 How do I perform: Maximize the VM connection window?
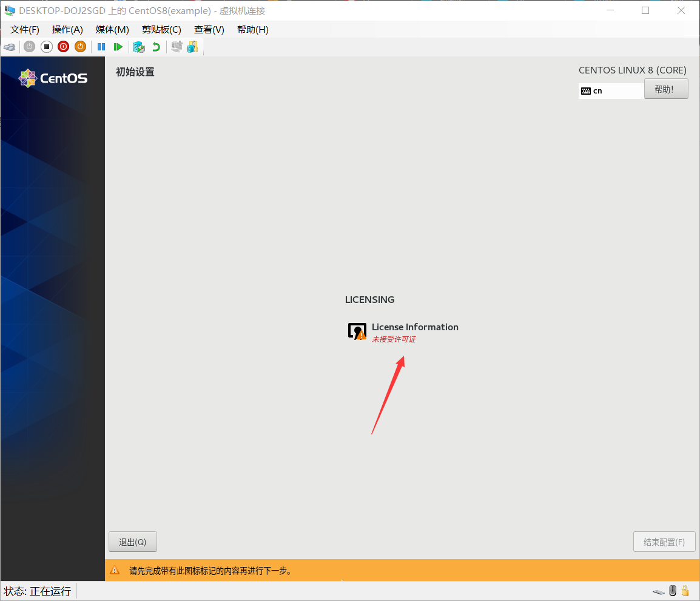645,10
